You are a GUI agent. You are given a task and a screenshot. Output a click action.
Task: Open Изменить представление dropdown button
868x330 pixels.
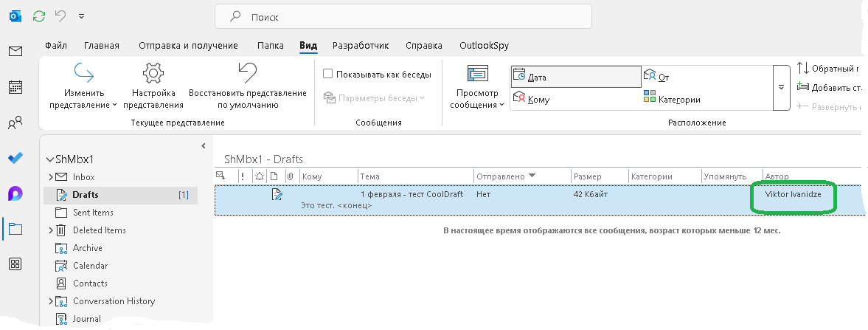(x=83, y=86)
